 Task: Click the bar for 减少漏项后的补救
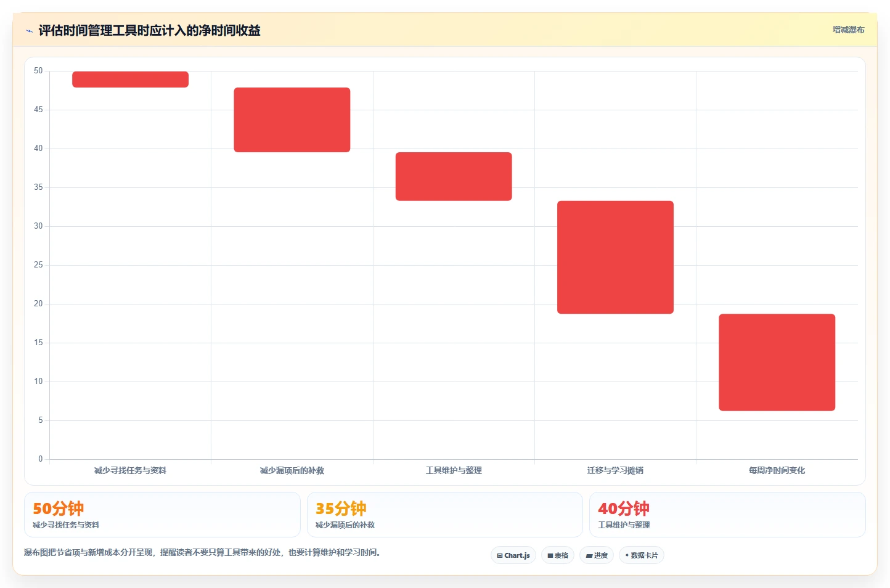292,120
